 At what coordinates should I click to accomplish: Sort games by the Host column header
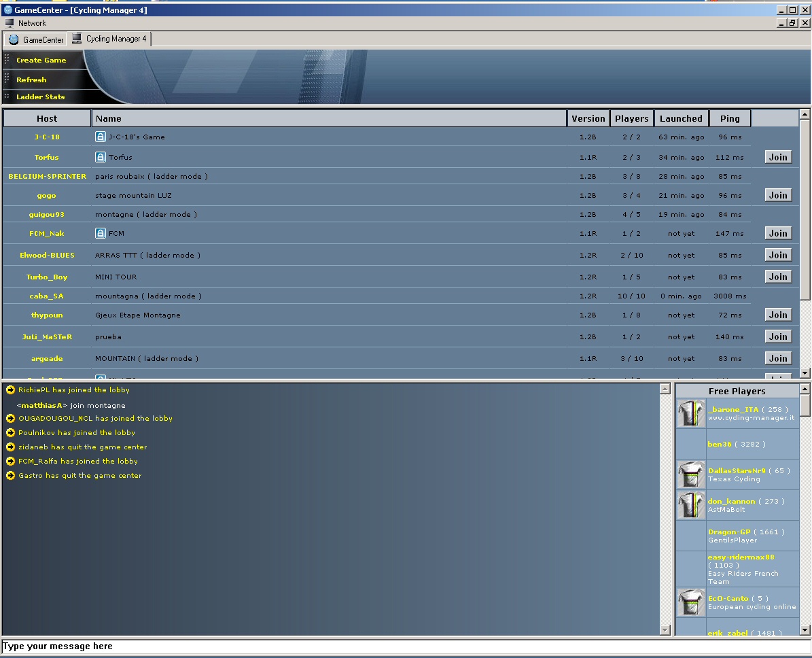point(47,119)
